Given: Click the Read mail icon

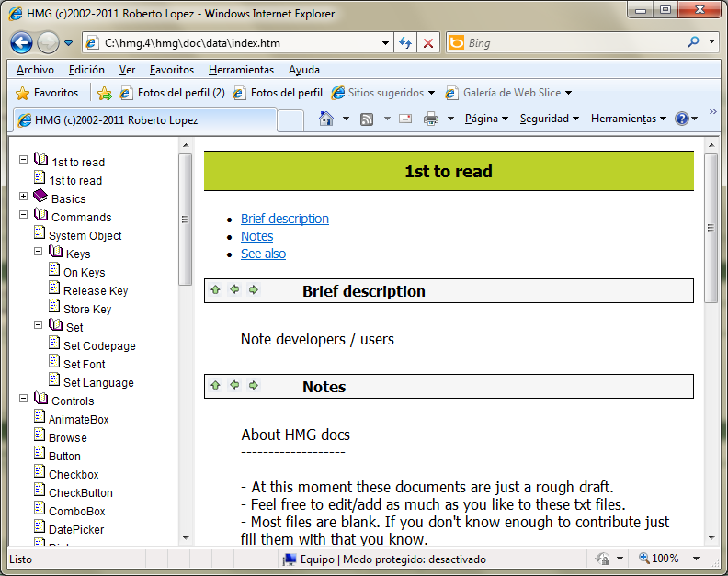Looking at the screenshot, I should click(405, 119).
